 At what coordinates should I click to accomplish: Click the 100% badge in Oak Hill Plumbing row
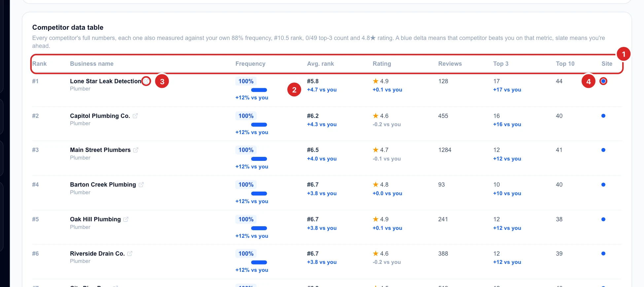(x=246, y=219)
